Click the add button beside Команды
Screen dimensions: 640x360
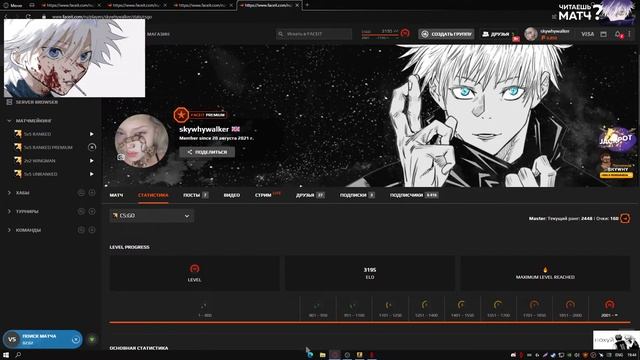92,230
